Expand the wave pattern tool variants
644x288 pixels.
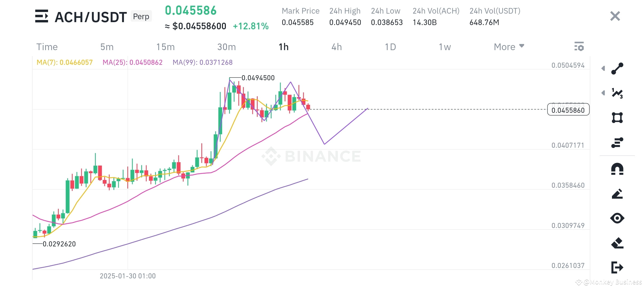coord(603,93)
